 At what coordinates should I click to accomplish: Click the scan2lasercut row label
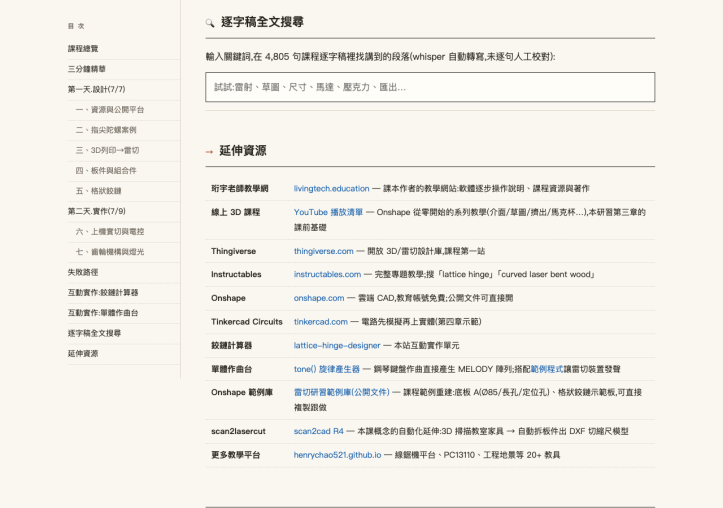click(x=238, y=431)
